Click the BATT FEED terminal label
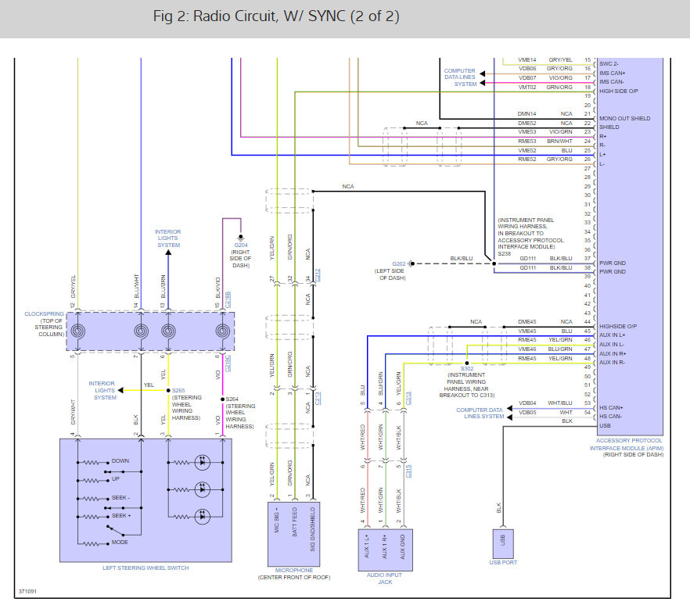The width and height of the screenshot is (690, 616). 295,522
